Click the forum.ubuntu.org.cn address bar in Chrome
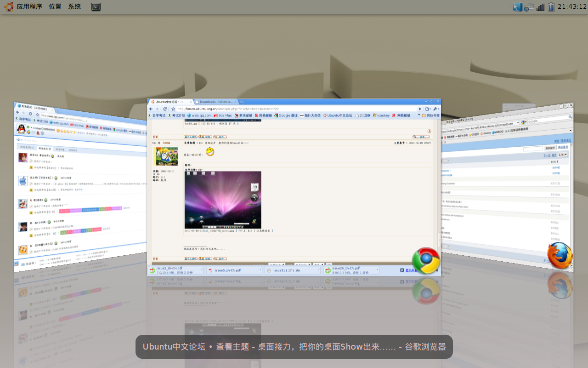 [x=296, y=109]
